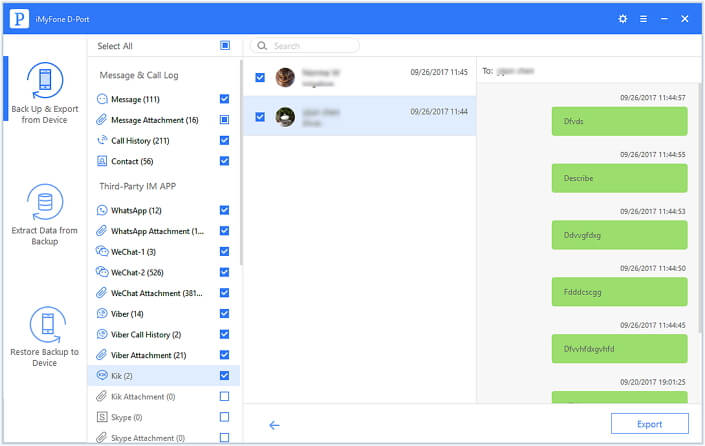Uncheck the 11:44 conversation checkbox

point(260,117)
